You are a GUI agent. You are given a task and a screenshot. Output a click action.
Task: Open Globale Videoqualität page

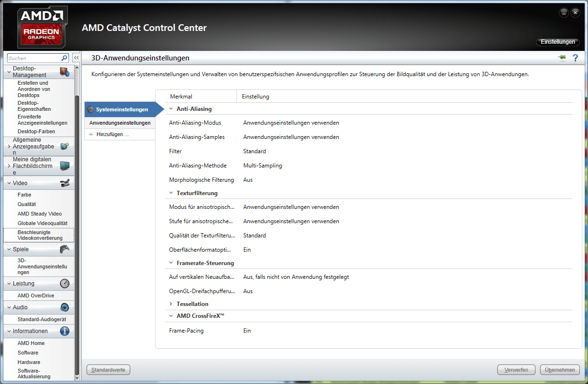pos(42,223)
